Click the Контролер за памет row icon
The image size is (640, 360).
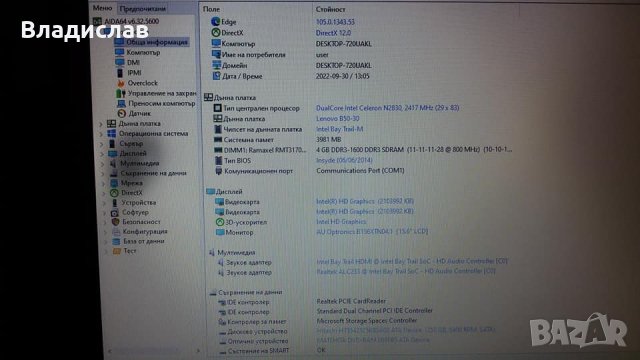tap(222, 322)
